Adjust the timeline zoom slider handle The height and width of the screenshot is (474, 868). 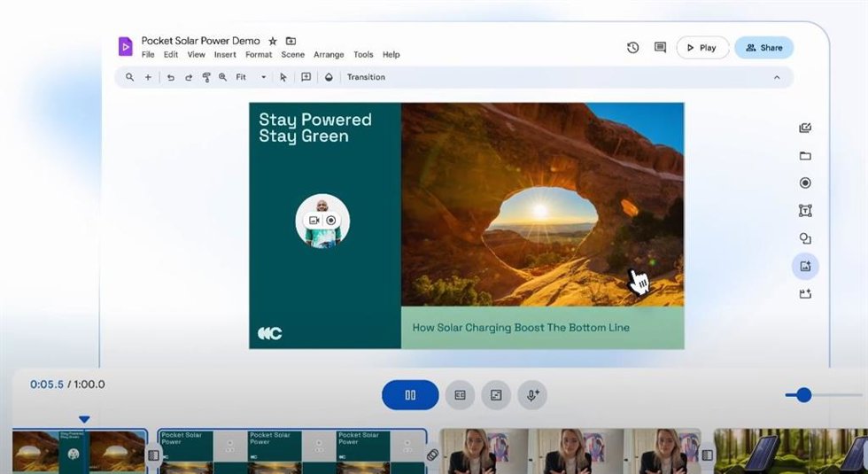tap(804, 395)
